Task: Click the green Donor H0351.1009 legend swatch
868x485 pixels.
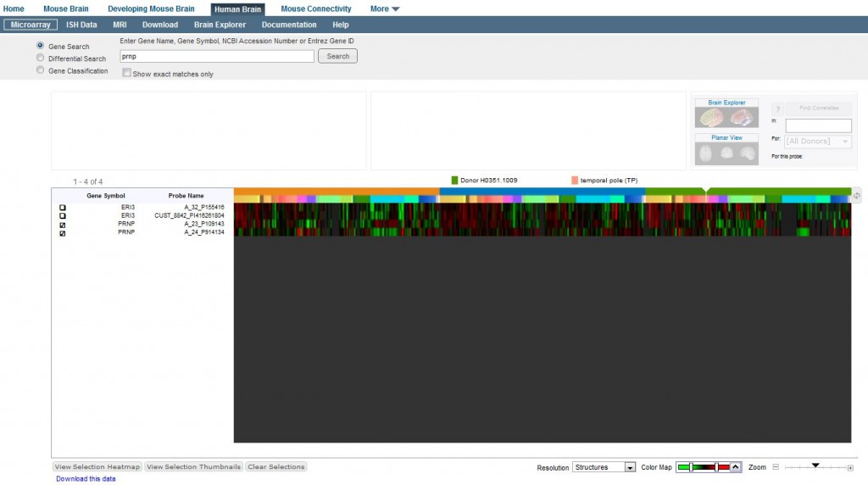Action: click(x=454, y=180)
